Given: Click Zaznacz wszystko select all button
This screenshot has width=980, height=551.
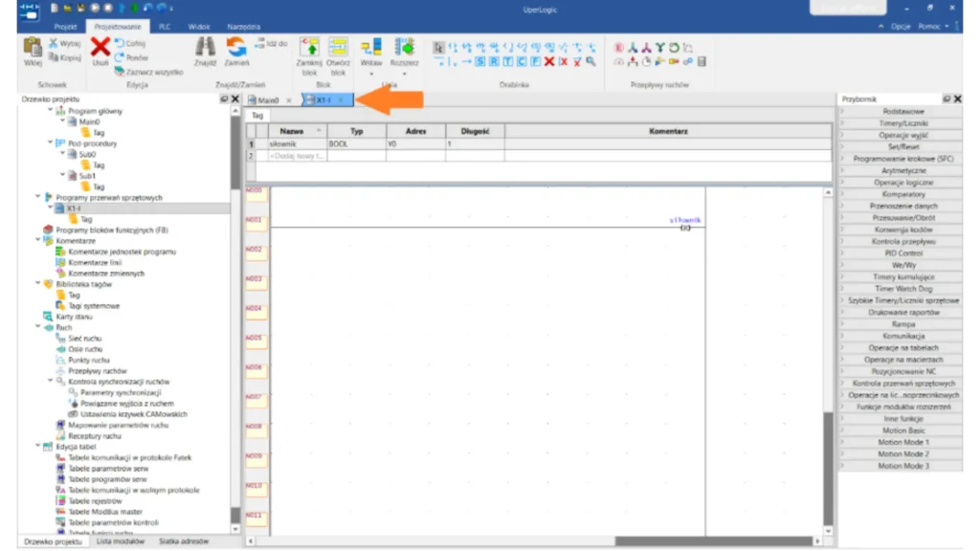Looking at the screenshot, I should tap(148, 72).
